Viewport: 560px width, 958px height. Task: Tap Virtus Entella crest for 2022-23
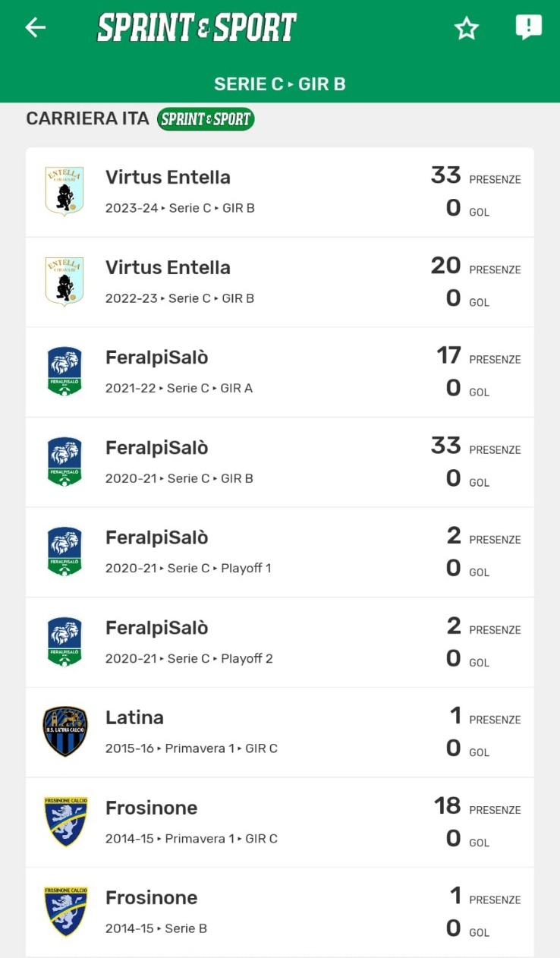[64, 282]
